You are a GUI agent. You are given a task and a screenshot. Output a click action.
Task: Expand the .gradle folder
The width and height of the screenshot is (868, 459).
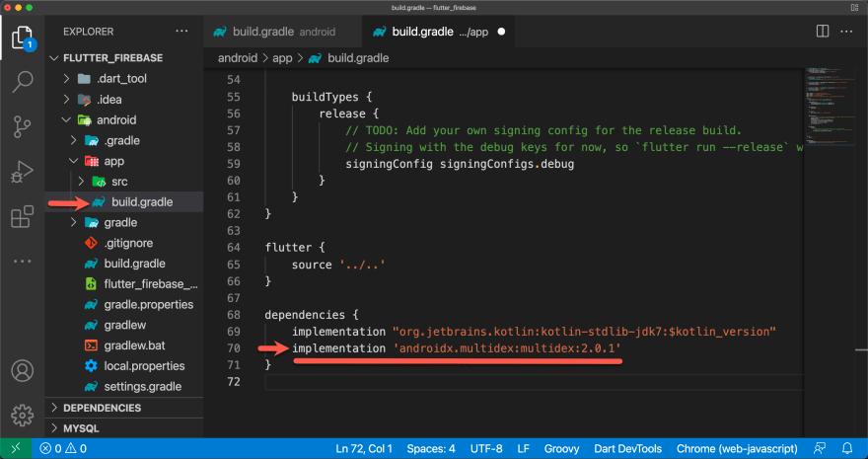point(74,140)
